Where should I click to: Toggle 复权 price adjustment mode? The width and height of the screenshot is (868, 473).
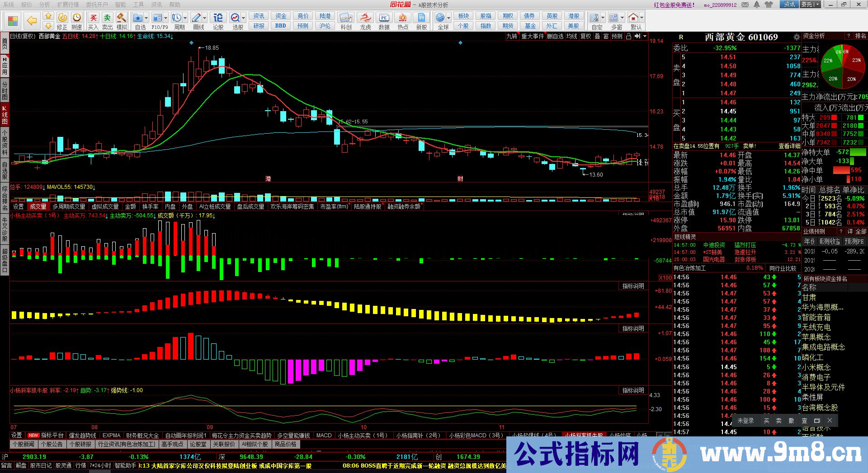tap(585, 36)
